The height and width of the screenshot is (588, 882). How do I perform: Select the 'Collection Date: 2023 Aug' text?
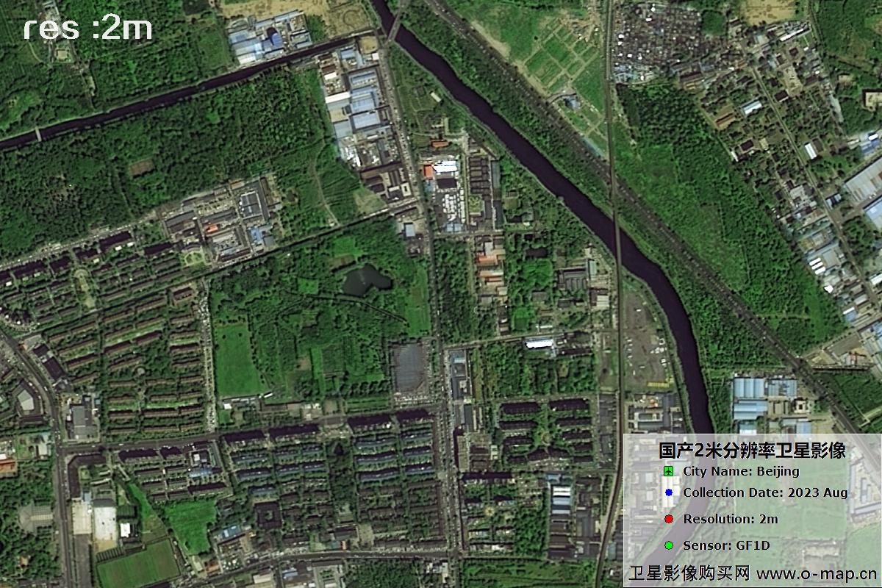pyautogui.click(x=764, y=493)
